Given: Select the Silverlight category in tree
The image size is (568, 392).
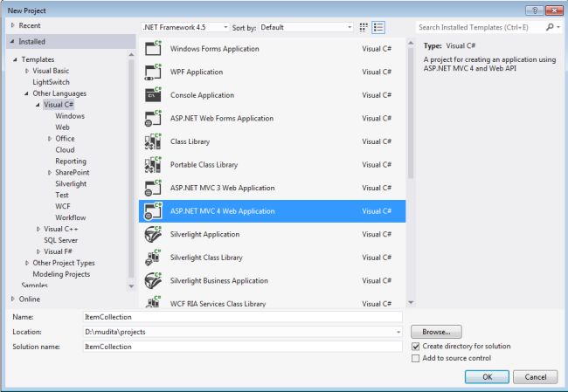Looking at the screenshot, I should (71, 184).
